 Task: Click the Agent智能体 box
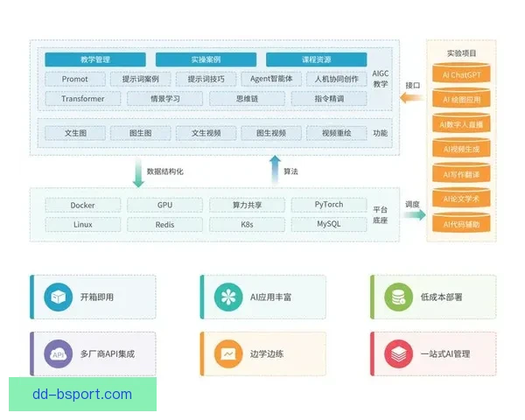click(x=271, y=79)
